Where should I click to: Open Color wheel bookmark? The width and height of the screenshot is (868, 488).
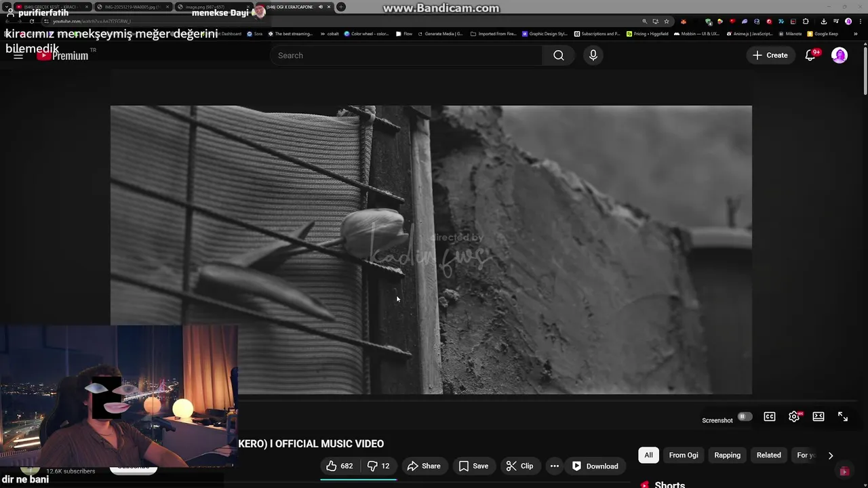(x=366, y=34)
